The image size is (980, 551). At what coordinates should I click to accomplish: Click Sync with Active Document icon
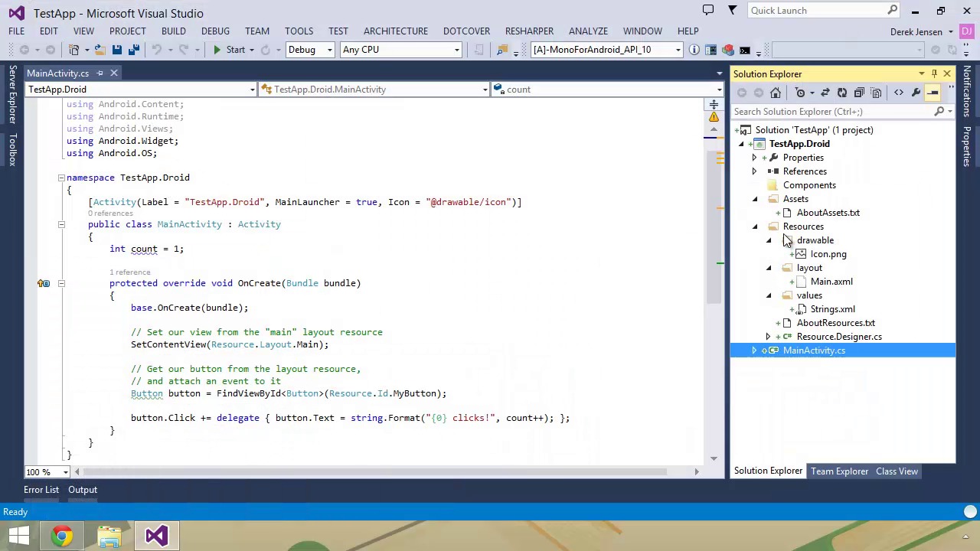(x=825, y=93)
